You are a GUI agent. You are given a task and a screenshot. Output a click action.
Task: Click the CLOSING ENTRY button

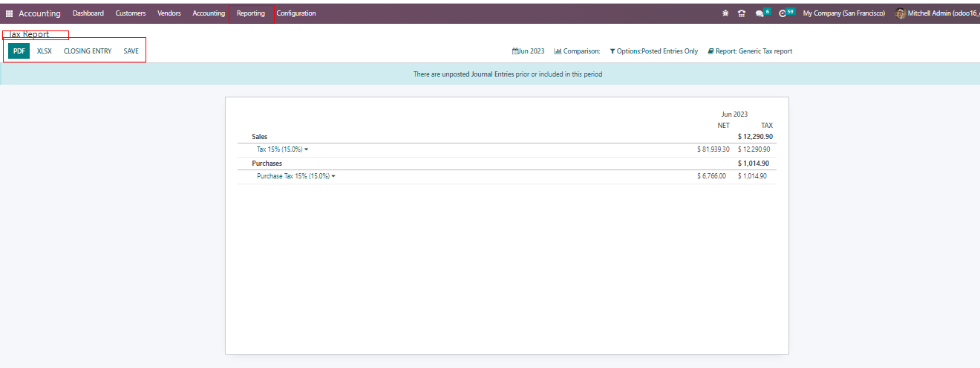pyautogui.click(x=88, y=51)
